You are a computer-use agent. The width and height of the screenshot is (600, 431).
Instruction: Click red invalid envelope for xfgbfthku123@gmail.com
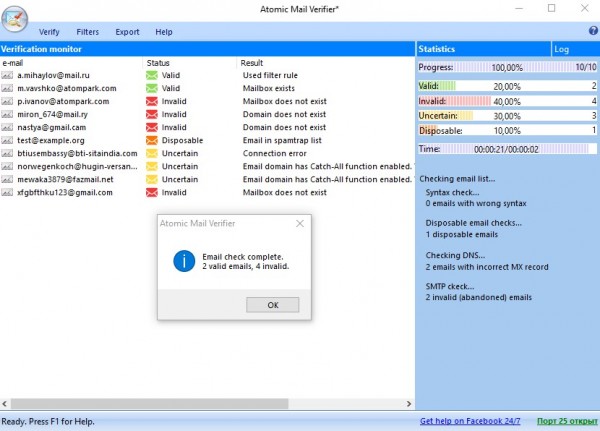[152, 193]
